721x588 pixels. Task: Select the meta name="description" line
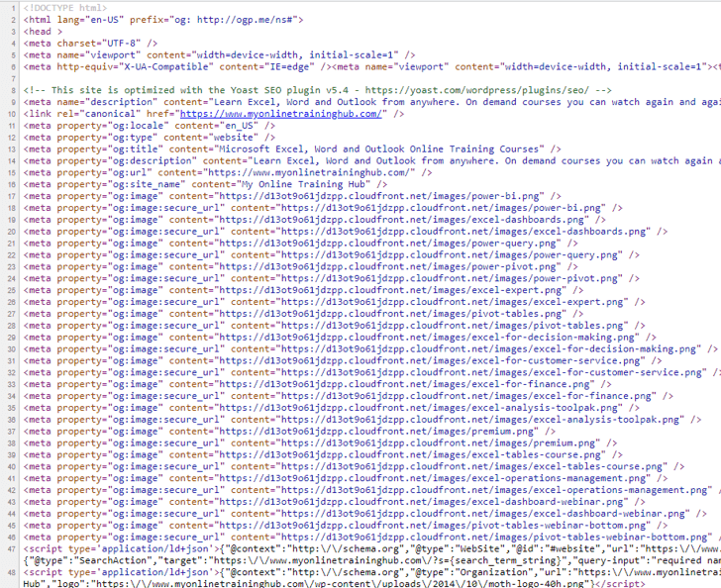point(372,102)
